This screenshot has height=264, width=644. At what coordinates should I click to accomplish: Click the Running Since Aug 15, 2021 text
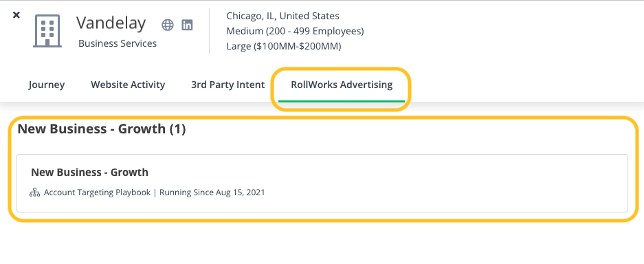coord(212,192)
